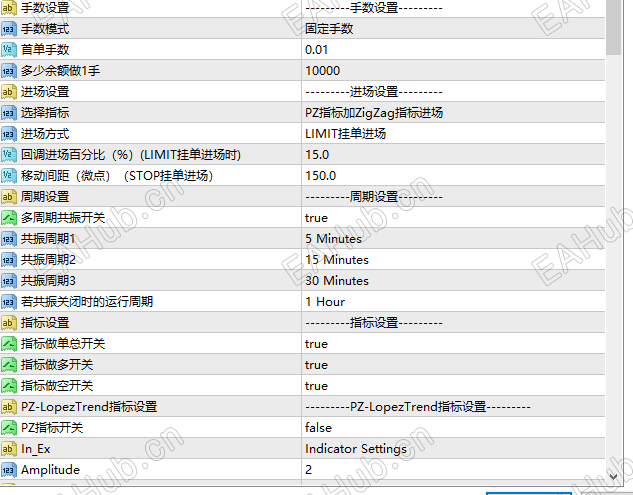Viewport: 633px width, 495px height.
Task: Click the icon beside 进场设置 label
Action: coord(8,92)
